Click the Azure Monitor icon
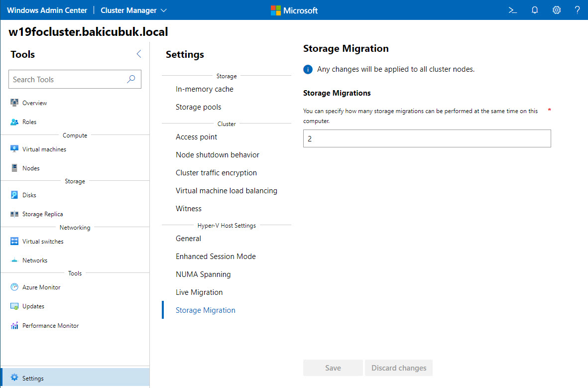 [x=14, y=287]
